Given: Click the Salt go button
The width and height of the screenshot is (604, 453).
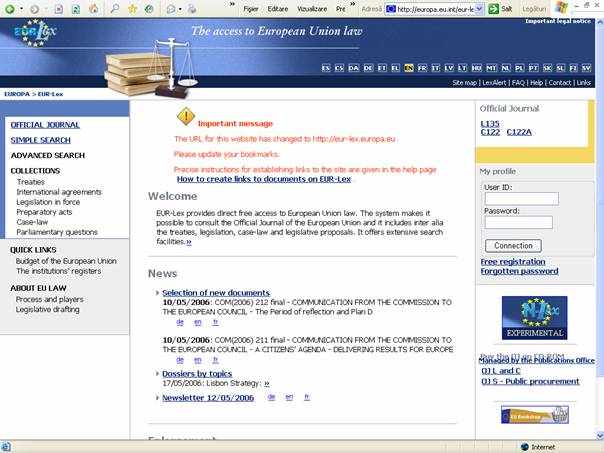Looking at the screenshot, I should 500,9.
